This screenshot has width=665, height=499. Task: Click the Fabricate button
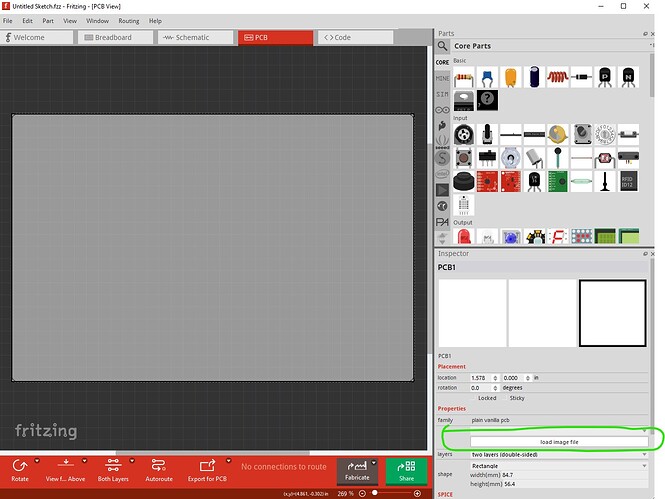click(x=357, y=471)
